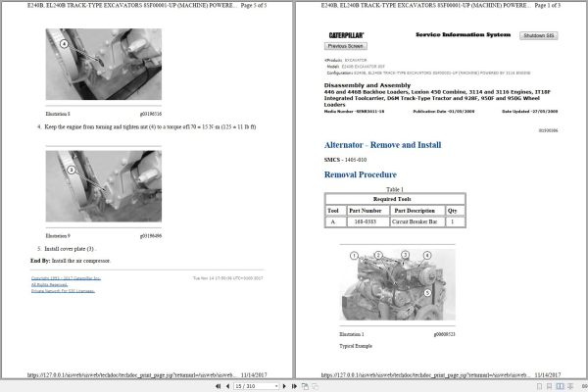The width and height of the screenshot is (588, 392).
Task: Click the Typical Example caption
Action: (356, 346)
